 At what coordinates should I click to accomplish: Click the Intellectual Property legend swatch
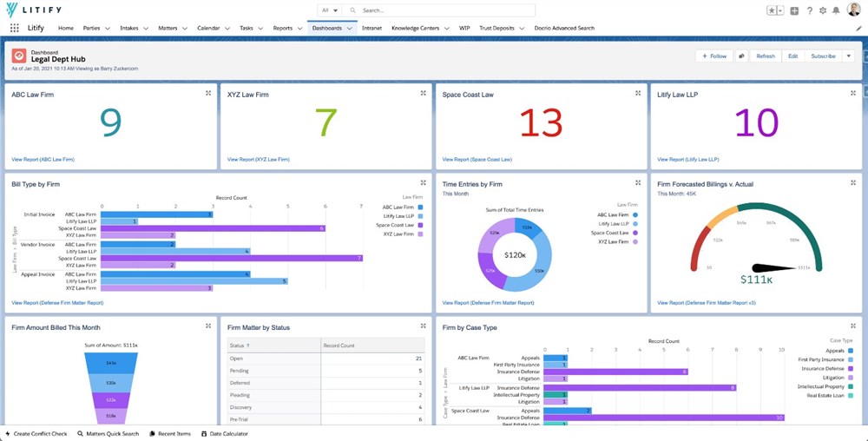point(851,387)
